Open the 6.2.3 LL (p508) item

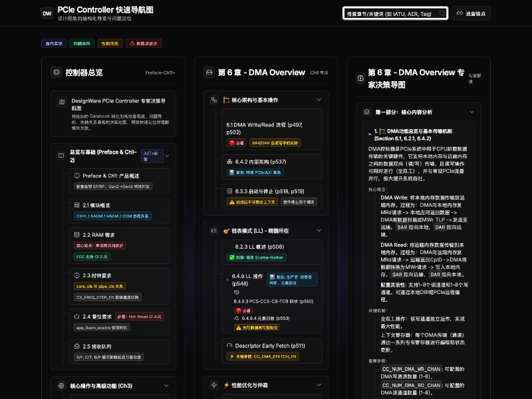coord(272,252)
